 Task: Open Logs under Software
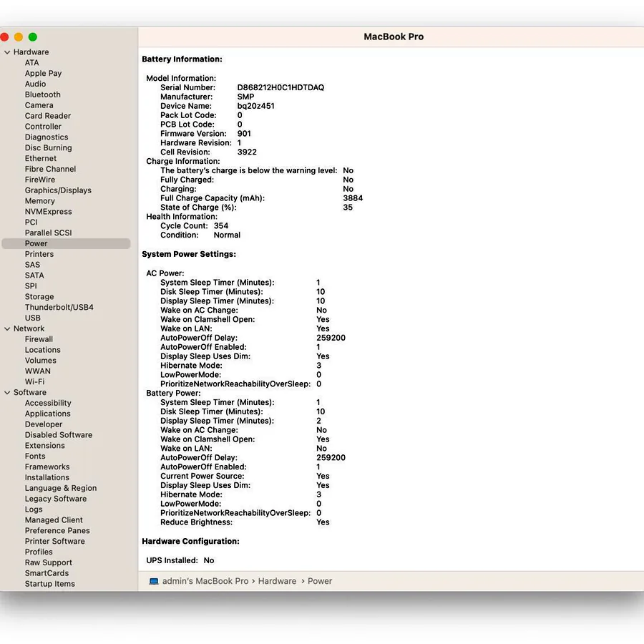point(33,509)
